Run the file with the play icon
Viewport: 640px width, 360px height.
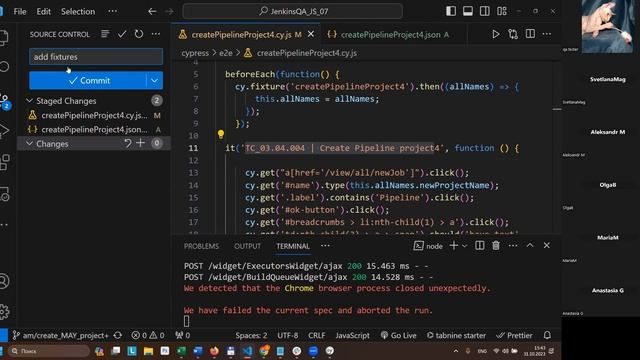[x=496, y=34]
